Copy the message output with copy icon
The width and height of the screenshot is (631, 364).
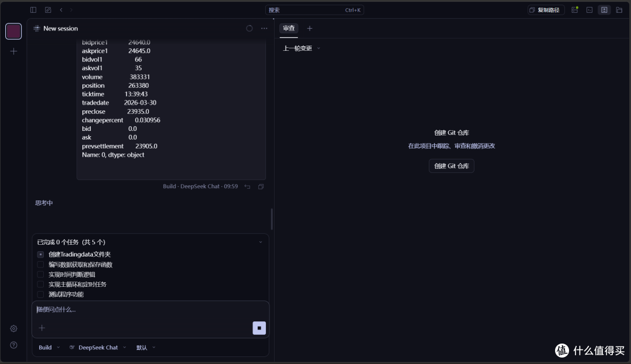(x=261, y=186)
